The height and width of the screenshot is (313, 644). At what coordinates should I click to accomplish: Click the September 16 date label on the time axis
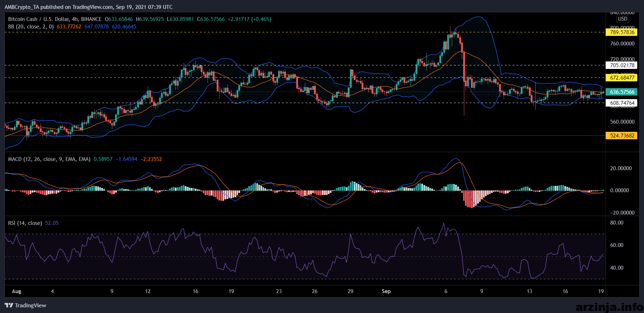point(565,291)
